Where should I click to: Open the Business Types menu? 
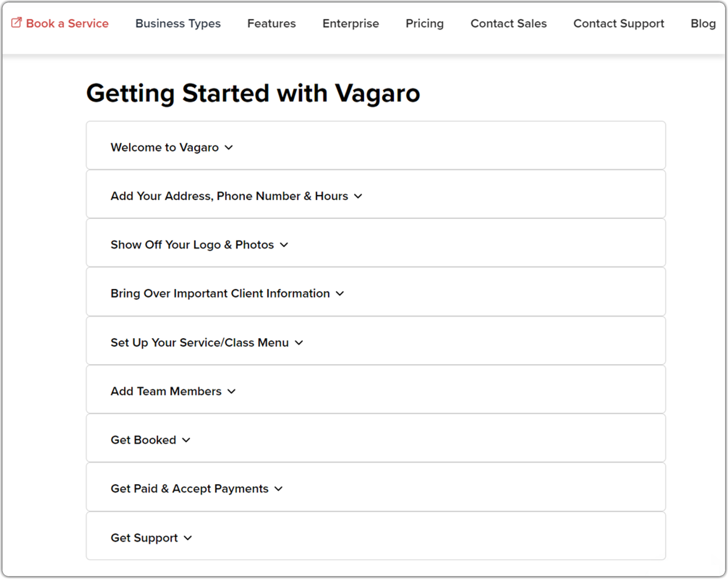coord(178,24)
